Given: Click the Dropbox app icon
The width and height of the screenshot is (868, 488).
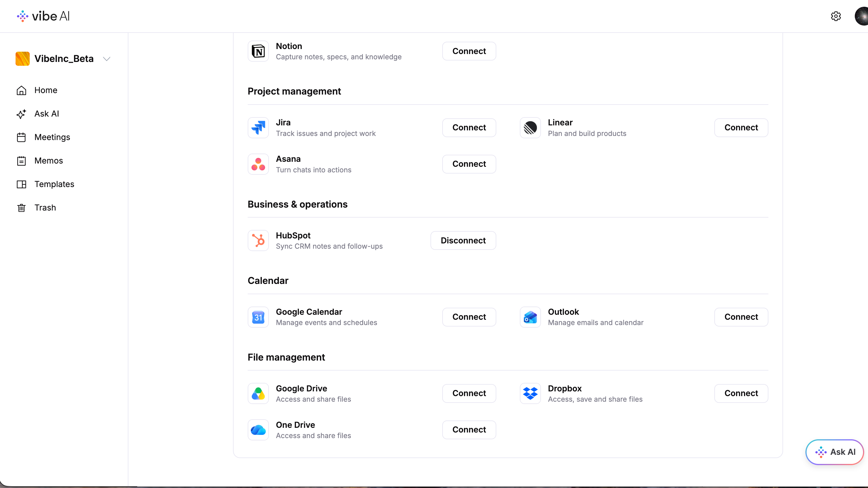Looking at the screenshot, I should [530, 393].
